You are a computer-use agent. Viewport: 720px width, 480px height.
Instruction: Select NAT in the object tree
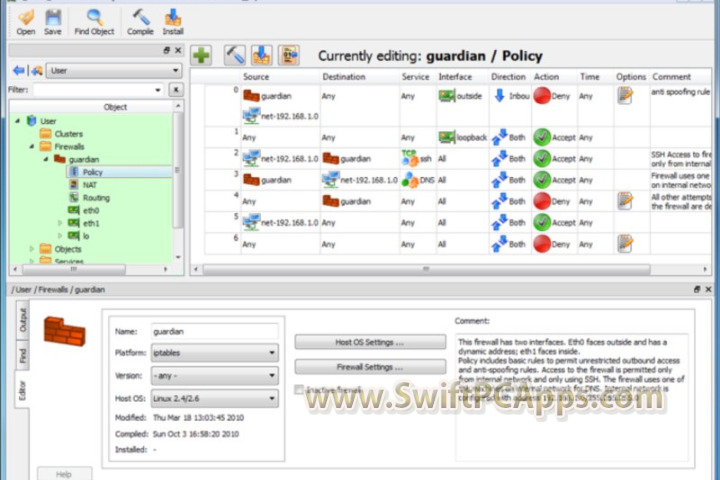coord(90,185)
